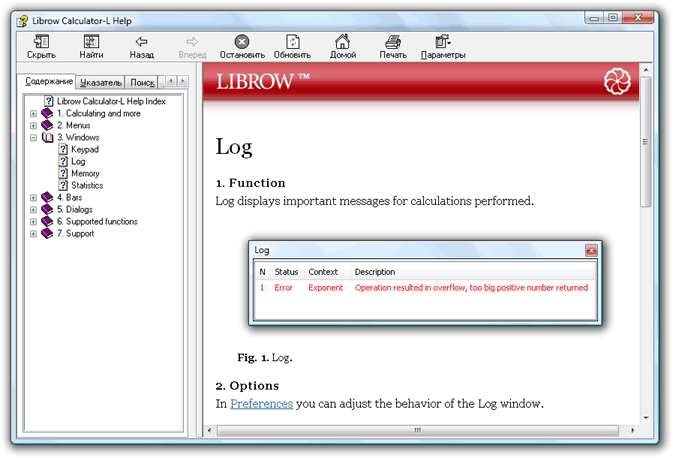Image resolution: width=673 pixels, height=458 pixels.
Task: Follow the Preferences link
Action: [261, 403]
